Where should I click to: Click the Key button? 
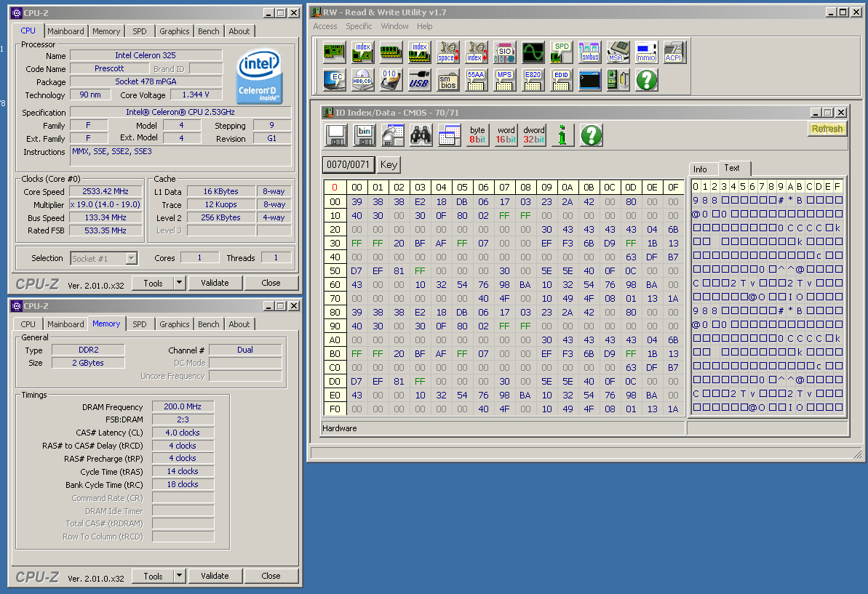[x=389, y=164]
